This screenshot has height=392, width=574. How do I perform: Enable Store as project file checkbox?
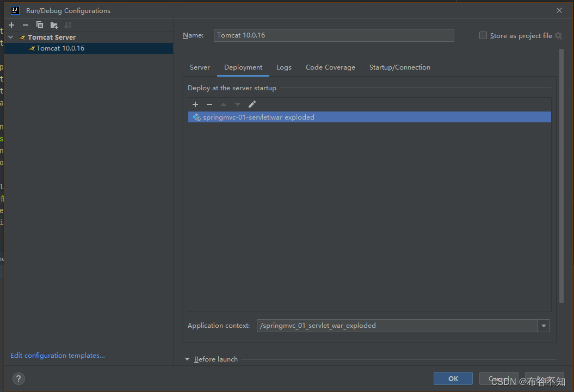pos(483,35)
